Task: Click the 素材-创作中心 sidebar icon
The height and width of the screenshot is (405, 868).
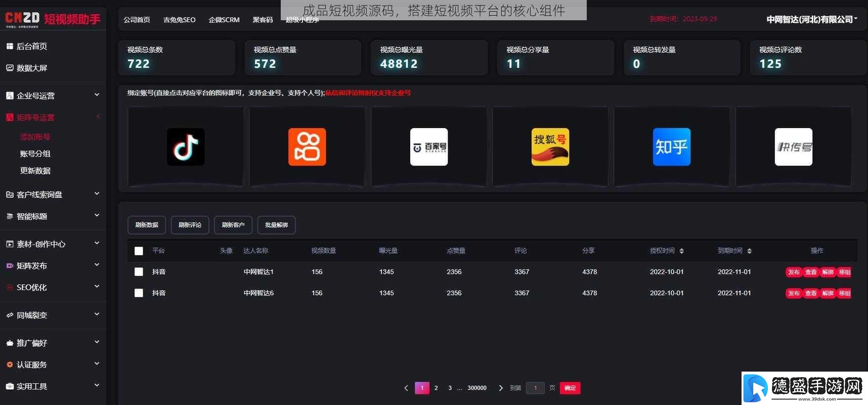Action: pos(10,244)
